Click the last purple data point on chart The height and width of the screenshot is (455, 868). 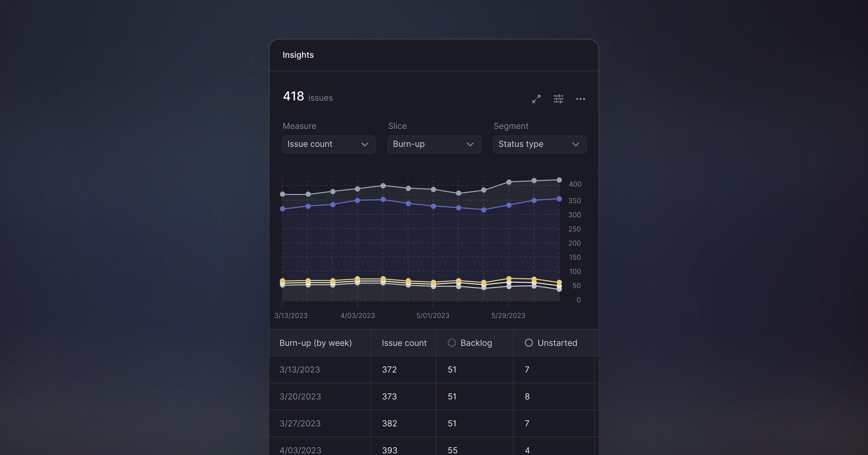click(x=559, y=199)
